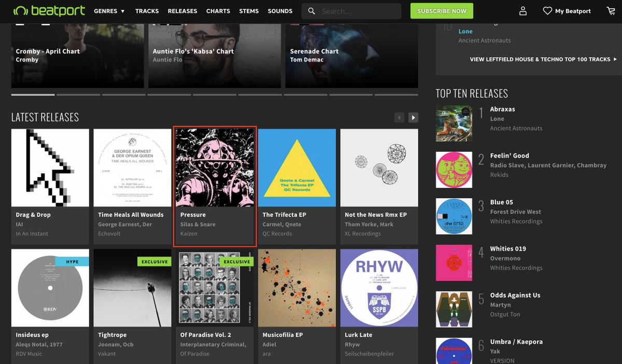This screenshot has width=622, height=364.
Task: Select the second carousel page indicator
Action: coord(78,95)
